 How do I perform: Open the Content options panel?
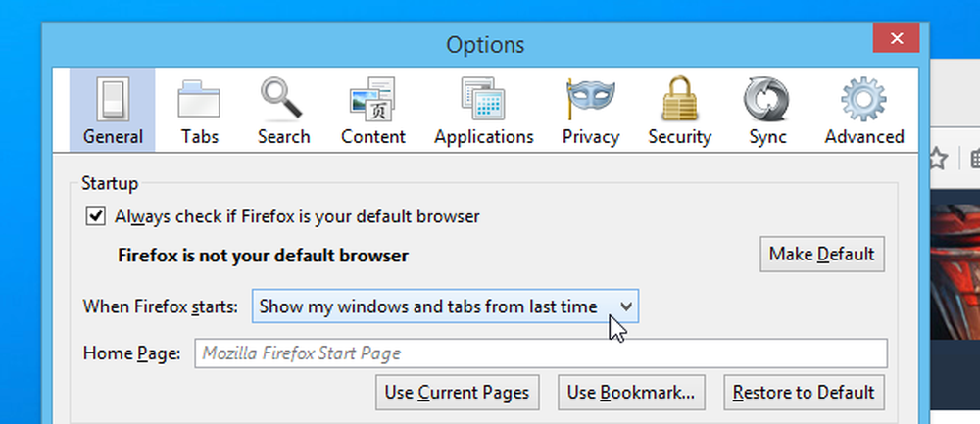click(373, 110)
